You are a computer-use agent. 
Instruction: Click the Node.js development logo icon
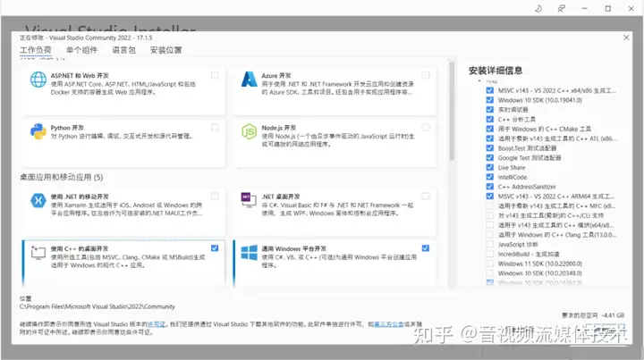point(249,131)
